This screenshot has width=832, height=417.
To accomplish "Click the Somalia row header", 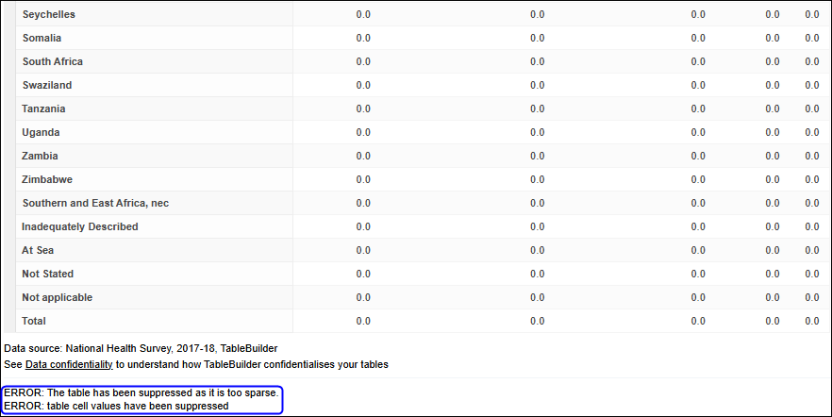I will [x=42, y=38].
